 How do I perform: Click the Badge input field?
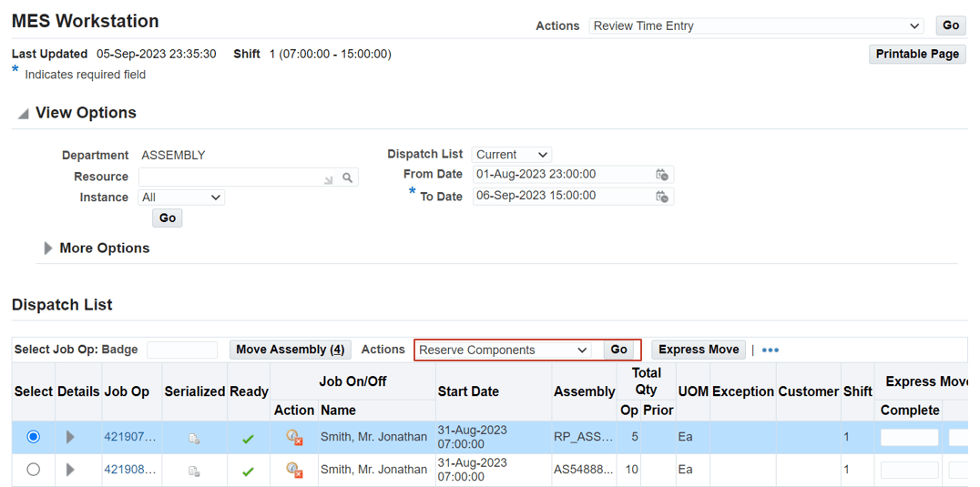coord(182,350)
